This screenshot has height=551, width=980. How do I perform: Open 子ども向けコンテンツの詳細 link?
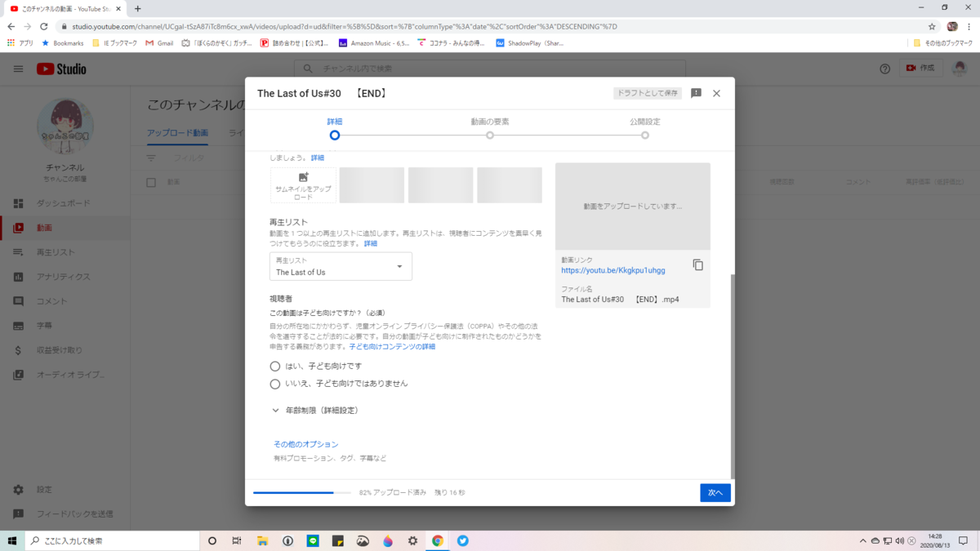tap(392, 347)
